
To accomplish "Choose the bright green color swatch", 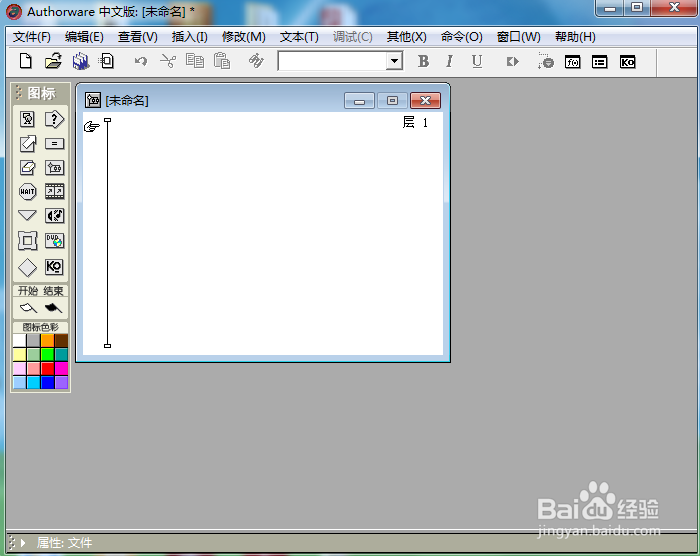I will coord(47,355).
